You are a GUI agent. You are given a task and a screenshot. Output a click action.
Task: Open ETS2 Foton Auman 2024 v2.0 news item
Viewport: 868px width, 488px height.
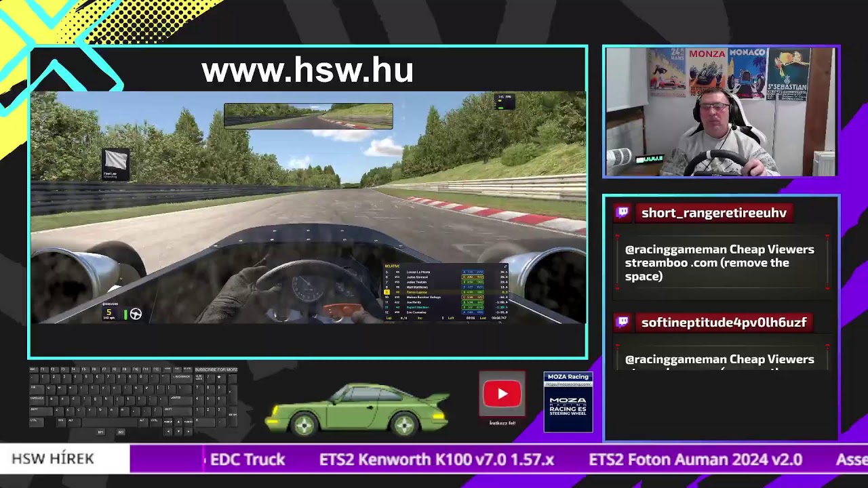[696, 460]
